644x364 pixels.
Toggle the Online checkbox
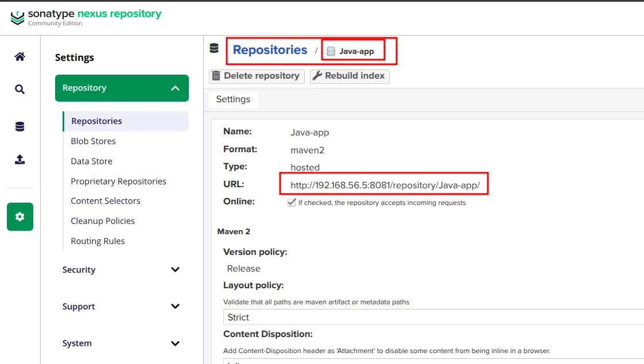[292, 203]
